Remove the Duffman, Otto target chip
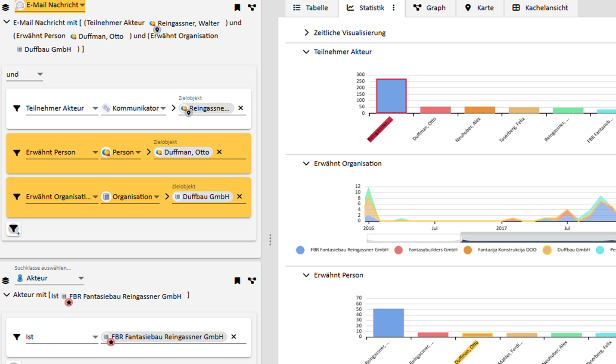616x364 pixels. 219,152
